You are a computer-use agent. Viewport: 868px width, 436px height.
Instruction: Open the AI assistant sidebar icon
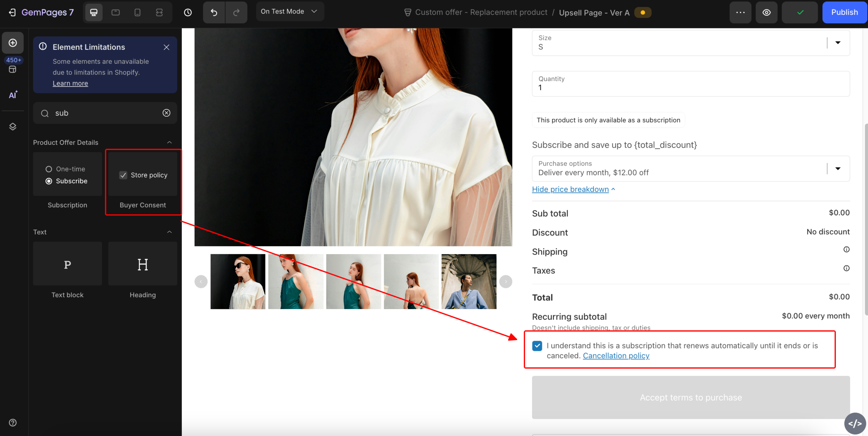13,95
